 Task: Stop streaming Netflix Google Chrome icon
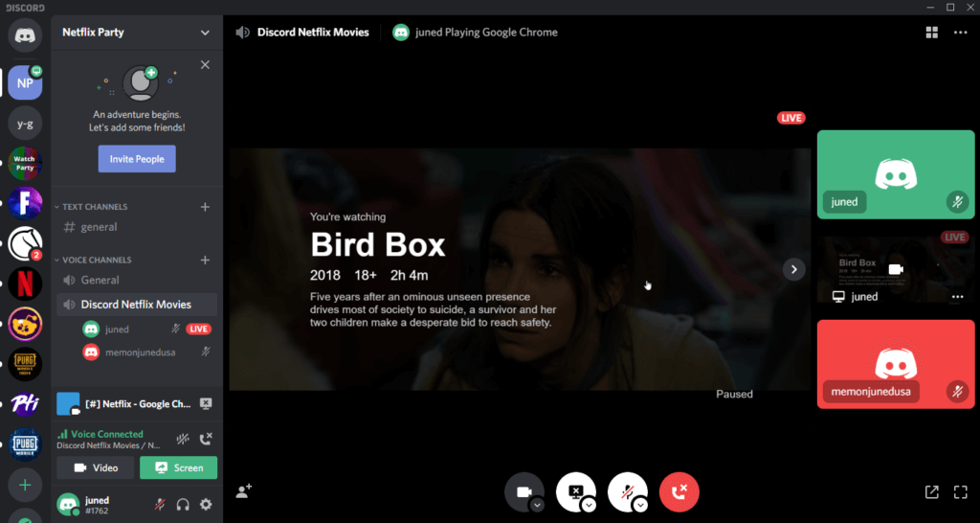click(x=206, y=404)
